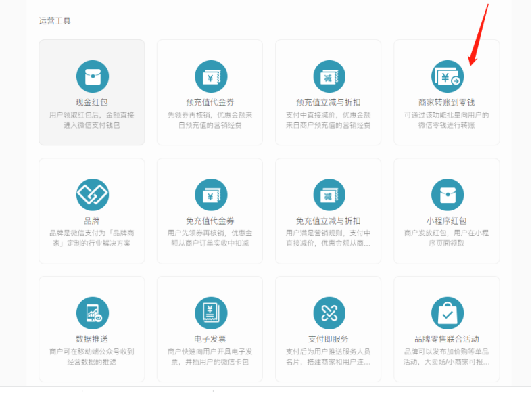The height and width of the screenshot is (393, 532).
Task: Click the 数据推送 phone chart icon
Action: 93,313
